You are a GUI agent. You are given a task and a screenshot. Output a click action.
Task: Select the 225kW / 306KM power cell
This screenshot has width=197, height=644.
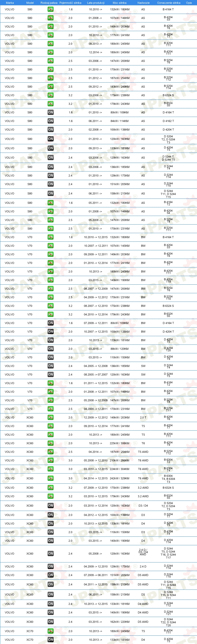(x=120, y=443)
